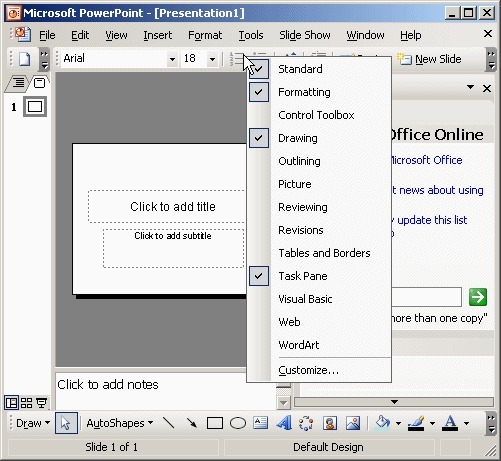Switch to Slide Sorter view icon
Image resolution: width=501 pixels, height=461 pixels.
(26, 403)
